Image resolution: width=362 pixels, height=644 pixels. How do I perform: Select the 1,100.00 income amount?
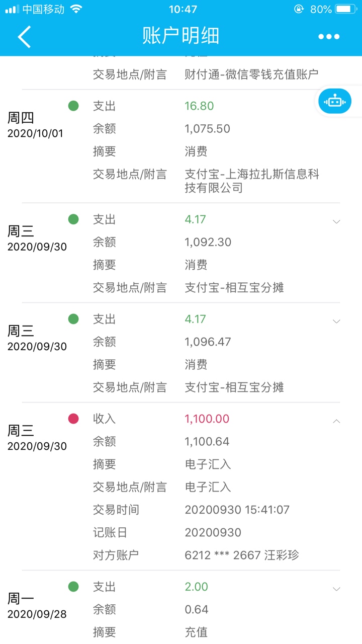[207, 419]
